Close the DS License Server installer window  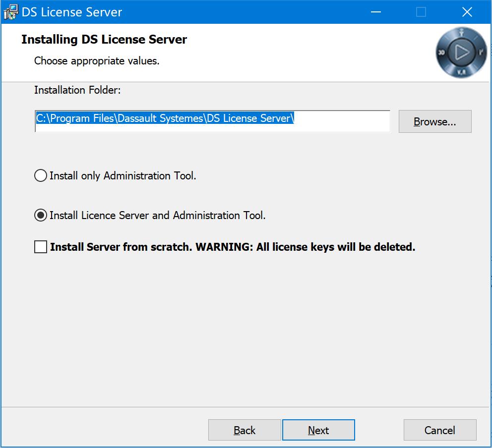tap(467, 12)
